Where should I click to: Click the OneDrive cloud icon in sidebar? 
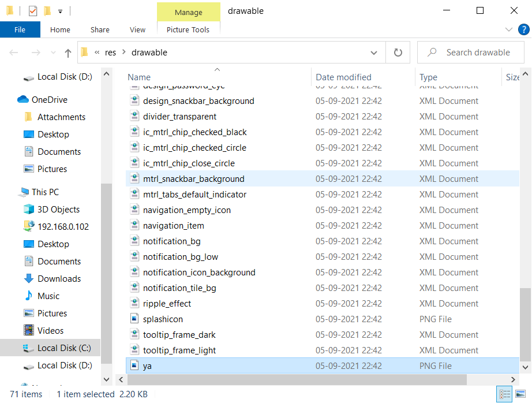(x=23, y=100)
